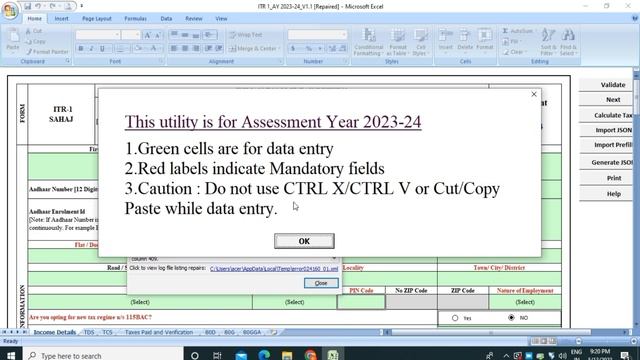Open Find & Select in Editing group
Screen dimensions: 640x360
click(x=568, y=42)
